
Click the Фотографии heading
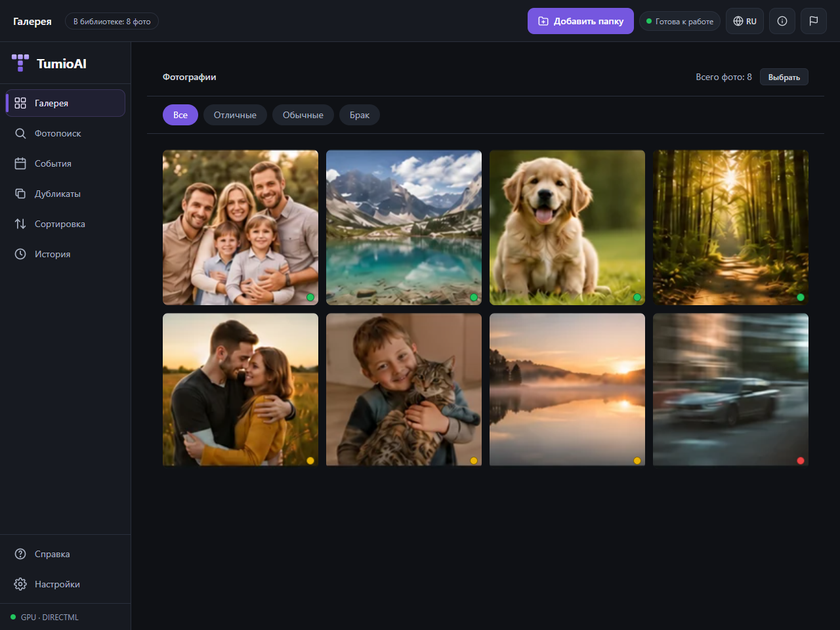click(190, 77)
